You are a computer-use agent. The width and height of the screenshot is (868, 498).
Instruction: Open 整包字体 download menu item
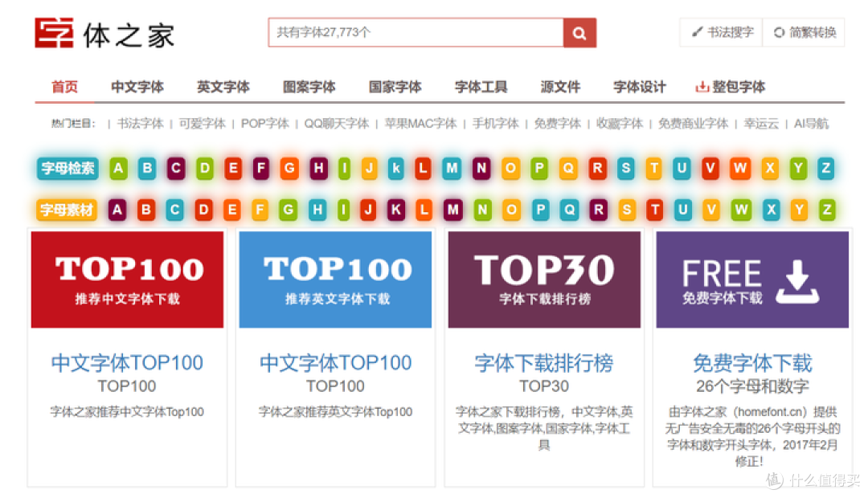point(730,87)
